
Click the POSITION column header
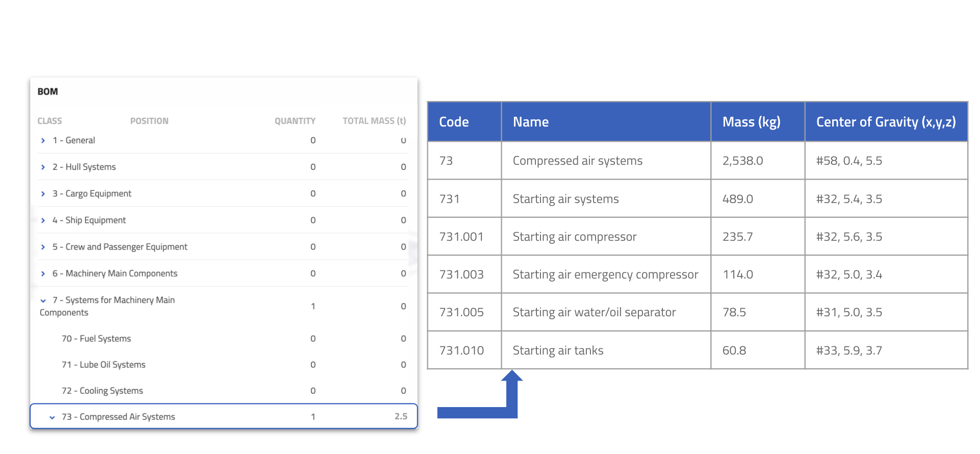tap(149, 121)
